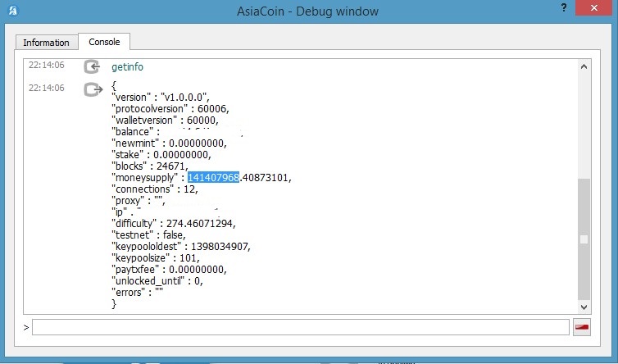The image size is (618, 364).
Task: Select the Console tab
Action: (104, 42)
